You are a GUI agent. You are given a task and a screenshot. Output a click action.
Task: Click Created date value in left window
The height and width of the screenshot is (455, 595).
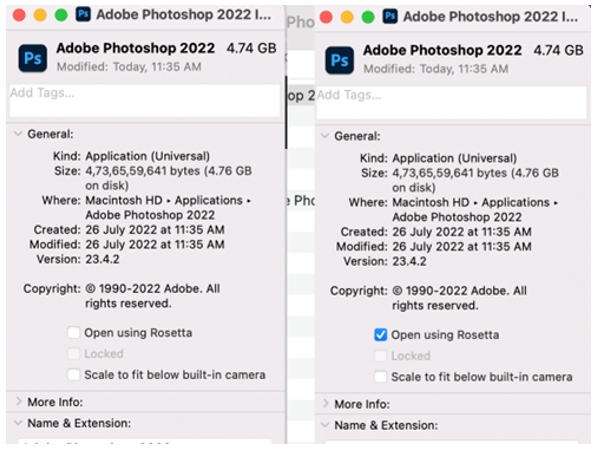pyautogui.click(x=155, y=230)
